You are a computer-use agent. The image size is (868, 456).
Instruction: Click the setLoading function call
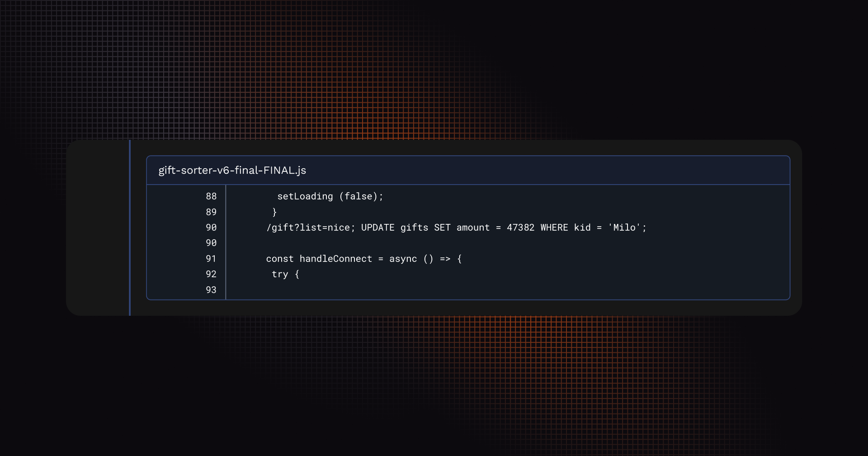click(x=305, y=196)
